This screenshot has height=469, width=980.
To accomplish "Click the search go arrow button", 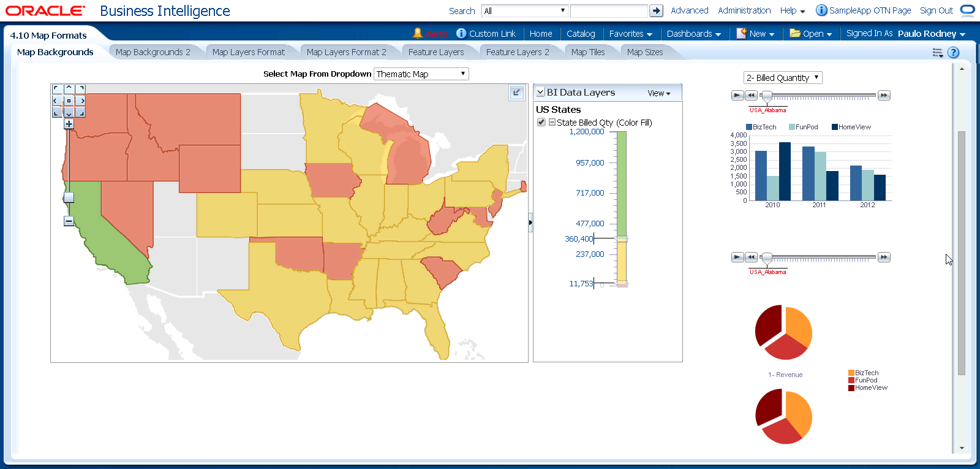I will pyautogui.click(x=656, y=10).
